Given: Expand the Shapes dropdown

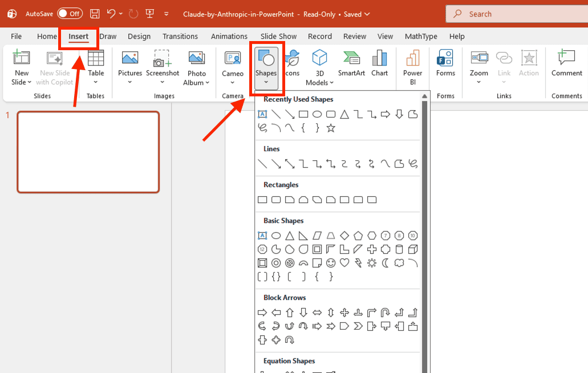Looking at the screenshot, I should pos(266,82).
